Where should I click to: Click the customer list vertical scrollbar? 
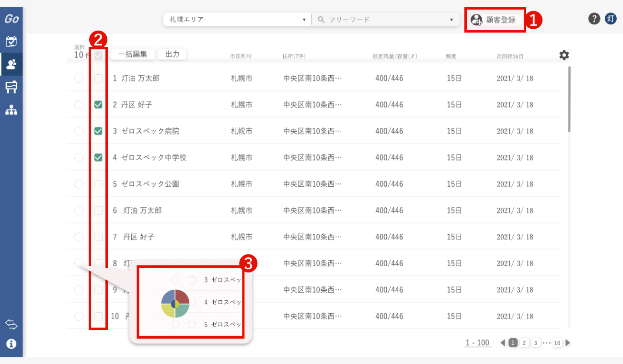click(569, 99)
